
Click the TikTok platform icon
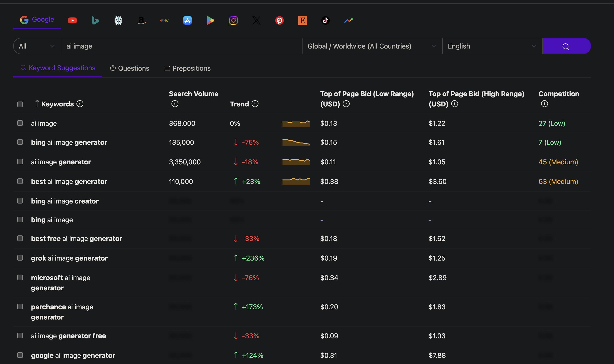click(x=325, y=20)
